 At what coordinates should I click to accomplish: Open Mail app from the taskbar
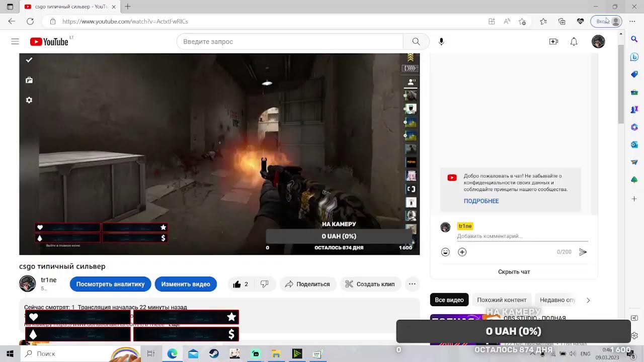tap(193, 354)
